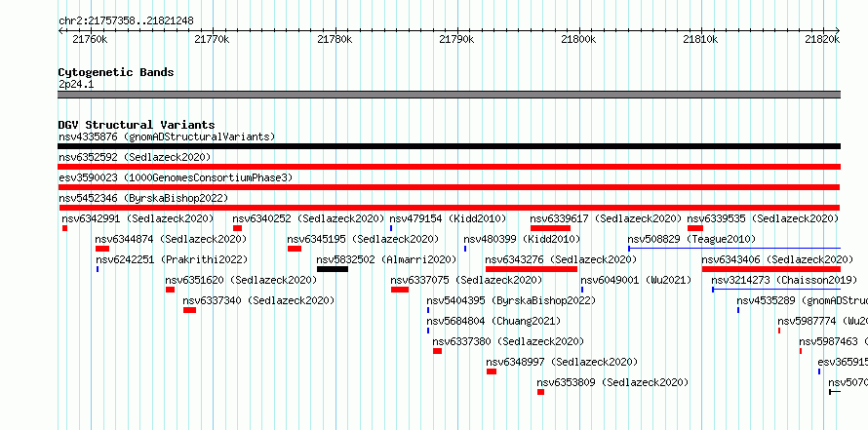Select the nsv479154 Kidd2010 label
The height and width of the screenshot is (430, 868).
(448, 218)
